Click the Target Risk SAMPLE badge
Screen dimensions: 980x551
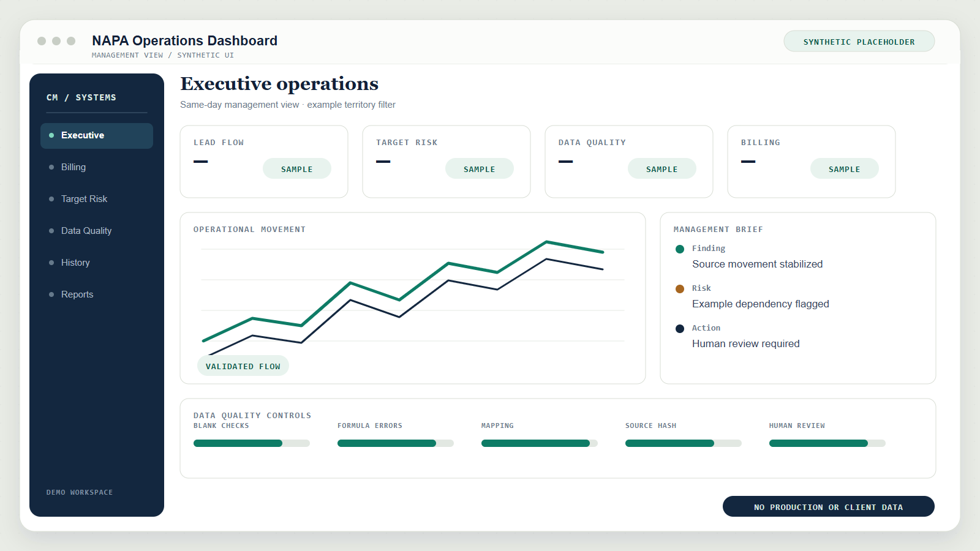[x=480, y=169]
